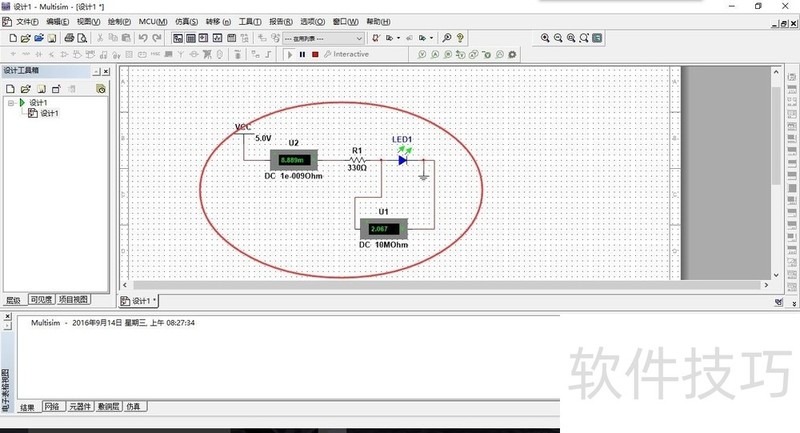Click the vertical scrollbar down arrow
The image size is (800, 433).
pos(776,275)
